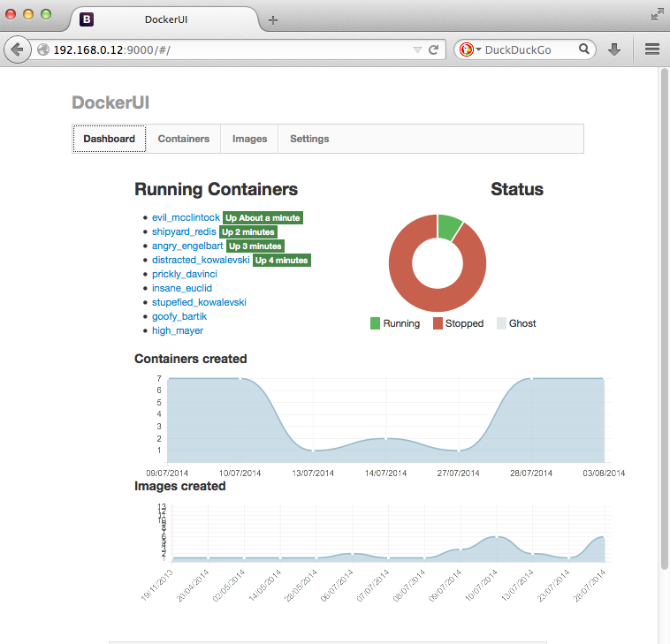Screen dimensions: 670x644
Task: Click the DockerUI heading logo
Action: 110,102
